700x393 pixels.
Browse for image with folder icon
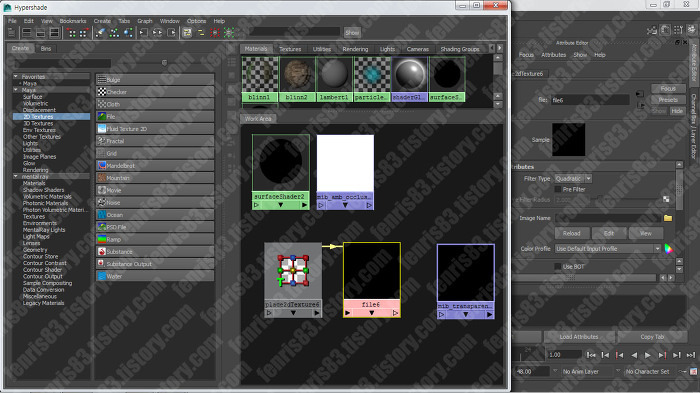point(668,218)
